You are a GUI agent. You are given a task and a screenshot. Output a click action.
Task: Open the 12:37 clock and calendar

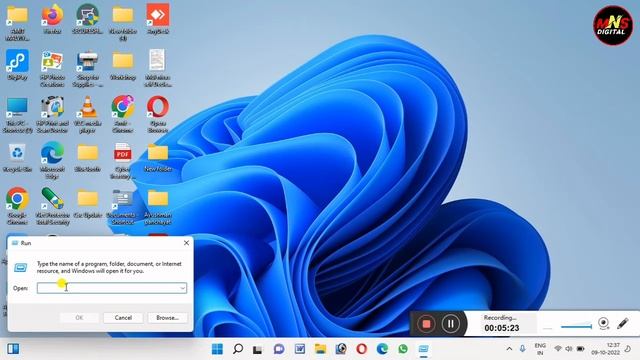point(606,349)
